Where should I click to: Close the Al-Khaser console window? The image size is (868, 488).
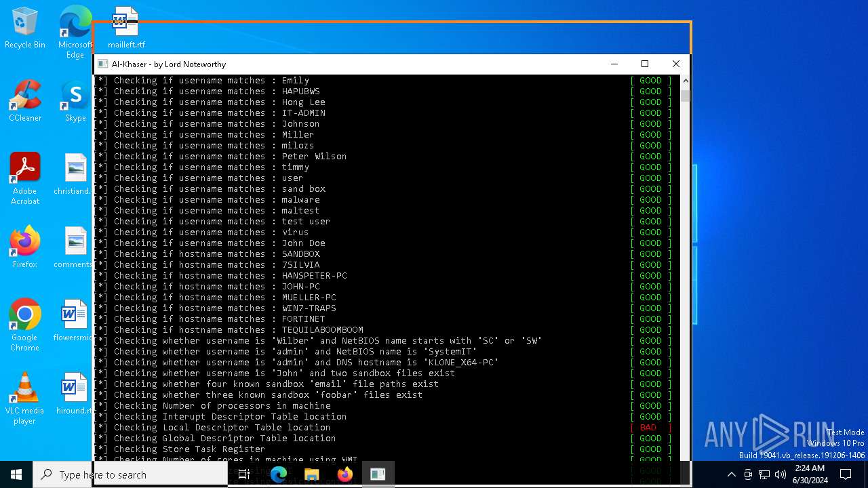coord(676,64)
